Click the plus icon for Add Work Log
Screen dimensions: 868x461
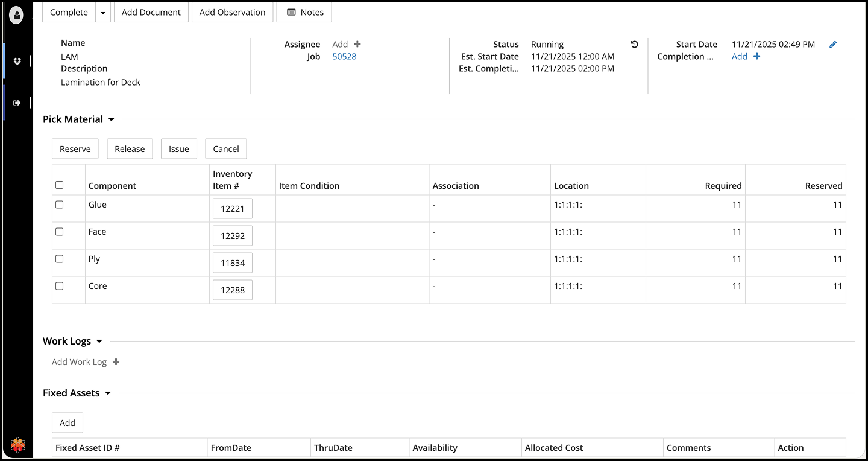(116, 362)
